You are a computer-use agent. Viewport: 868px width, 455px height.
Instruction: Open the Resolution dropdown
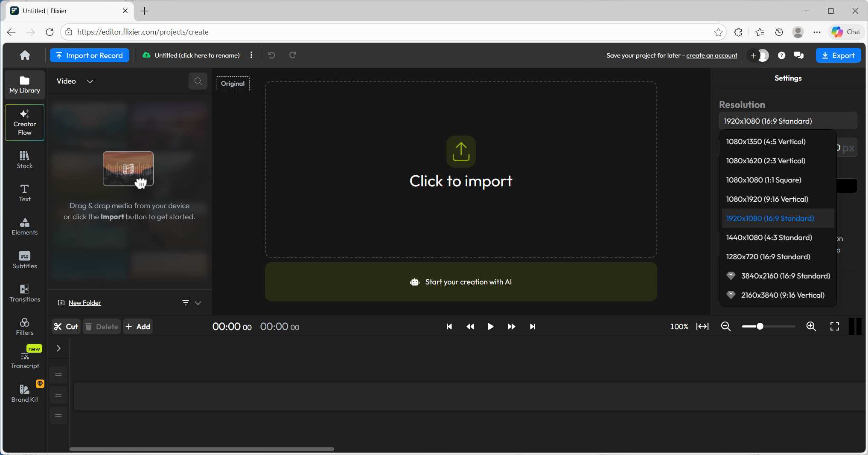[x=788, y=121]
